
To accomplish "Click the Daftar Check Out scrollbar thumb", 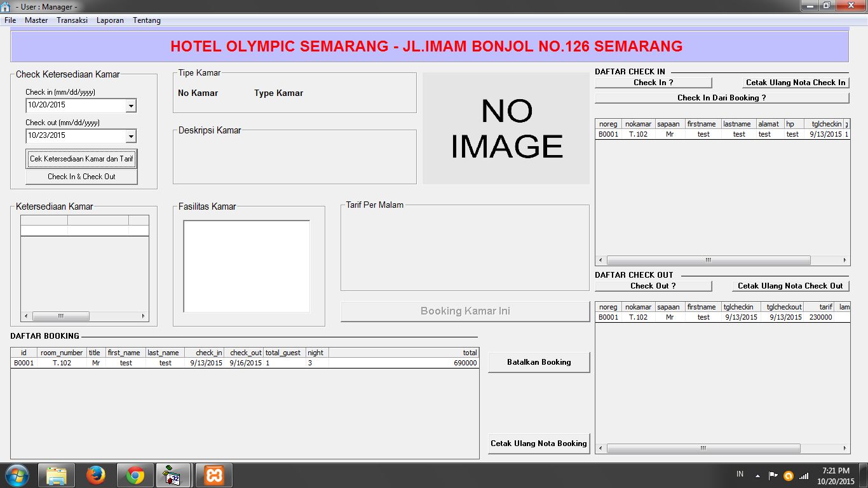I will pos(703,449).
